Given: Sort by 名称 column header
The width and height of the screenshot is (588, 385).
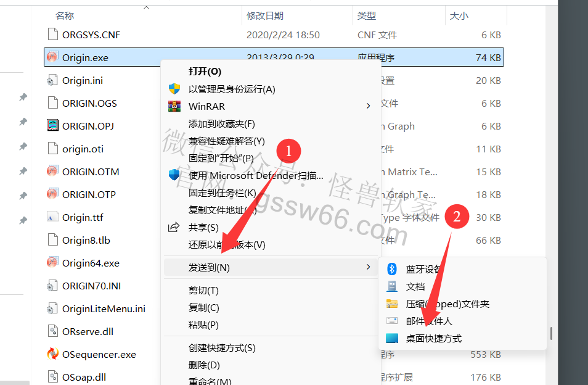Looking at the screenshot, I should point(65,16).
